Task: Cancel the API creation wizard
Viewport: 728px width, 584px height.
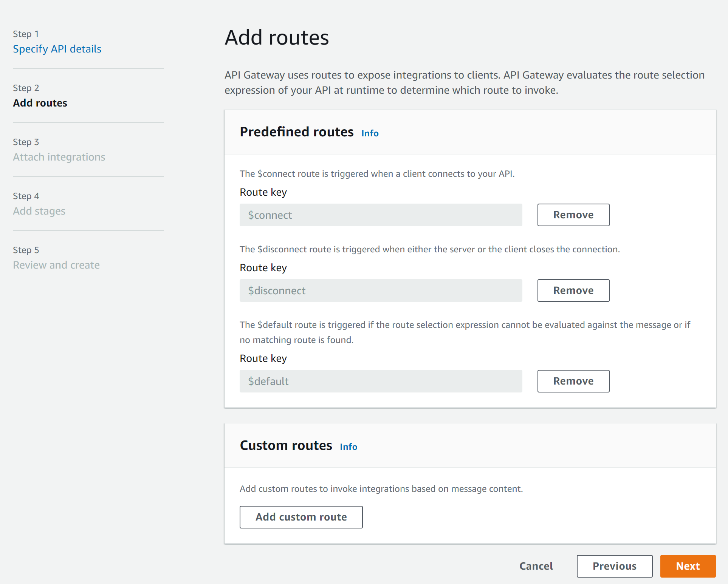Action: [x=536, y=566]
